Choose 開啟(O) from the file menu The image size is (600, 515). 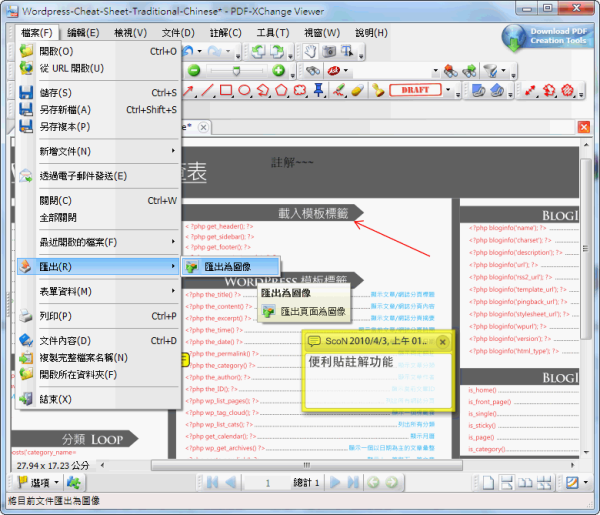(x=98, y=51)
